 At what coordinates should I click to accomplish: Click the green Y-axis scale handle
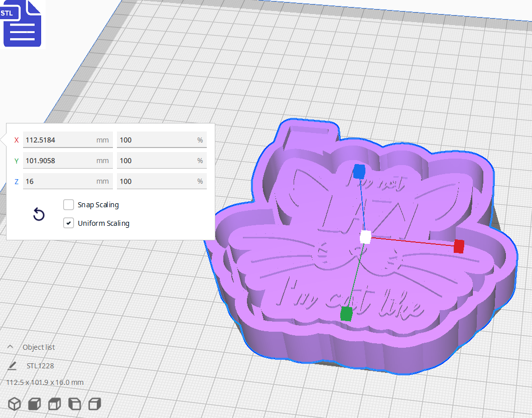346,314
